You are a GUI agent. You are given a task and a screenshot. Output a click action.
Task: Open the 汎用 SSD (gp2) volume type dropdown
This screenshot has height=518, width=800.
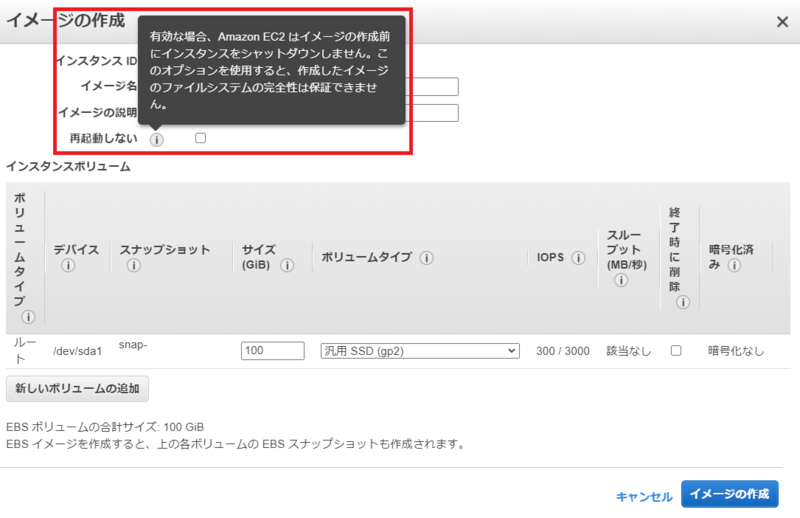[420, 351]
